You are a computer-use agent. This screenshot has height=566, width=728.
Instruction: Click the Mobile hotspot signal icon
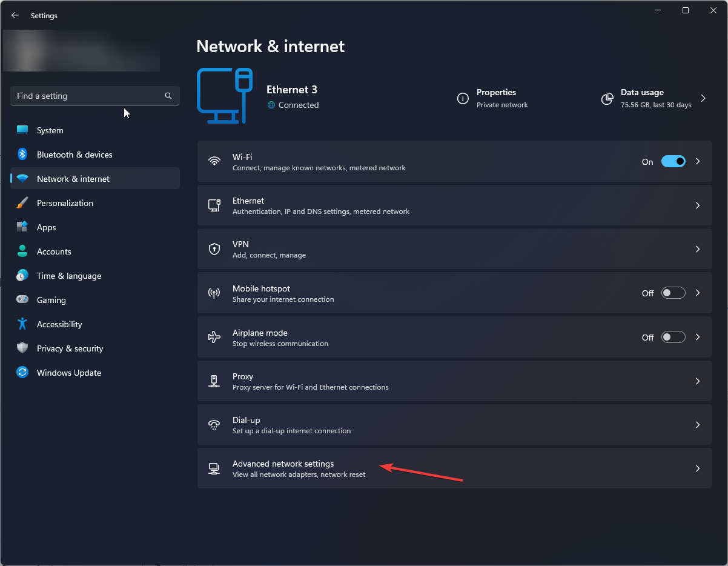(x=214, y=293)
